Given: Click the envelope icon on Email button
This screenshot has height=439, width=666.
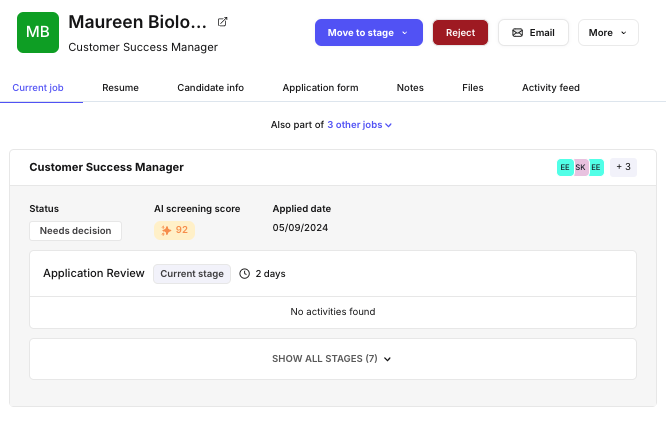Looking at the screenshot, I should [x=517, y=33].
